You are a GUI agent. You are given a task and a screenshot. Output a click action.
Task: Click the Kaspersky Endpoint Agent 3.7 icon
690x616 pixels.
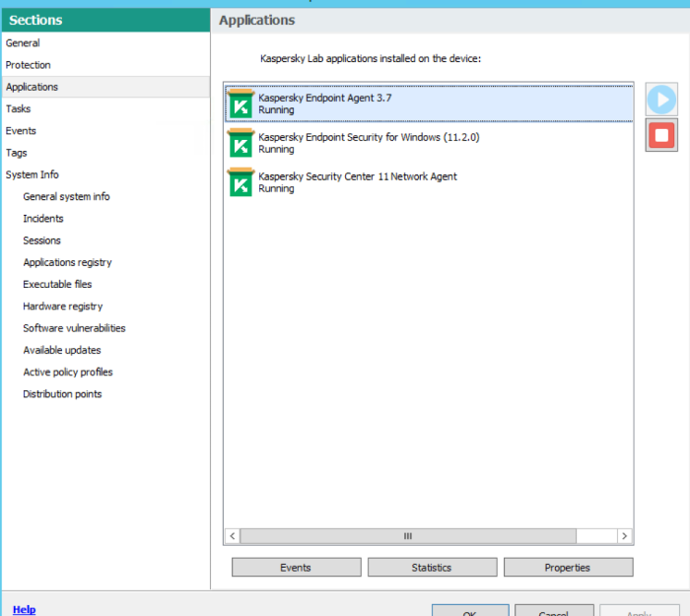pos(241,103)
